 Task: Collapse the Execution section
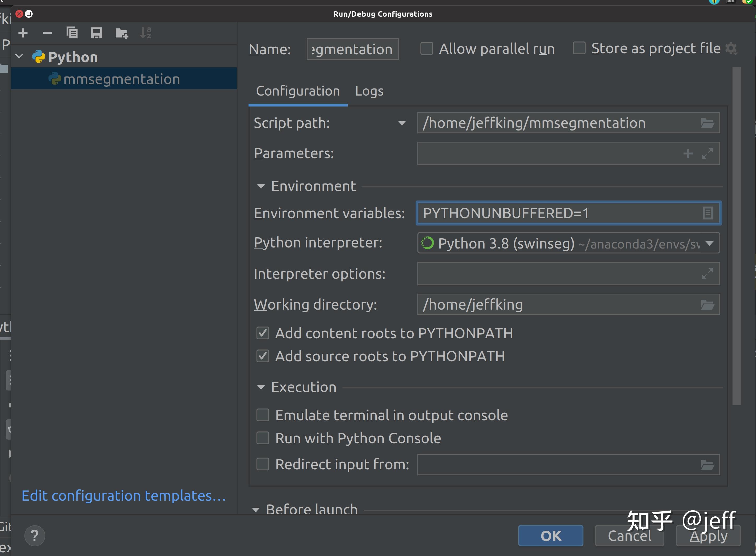[x=261, y=387]
